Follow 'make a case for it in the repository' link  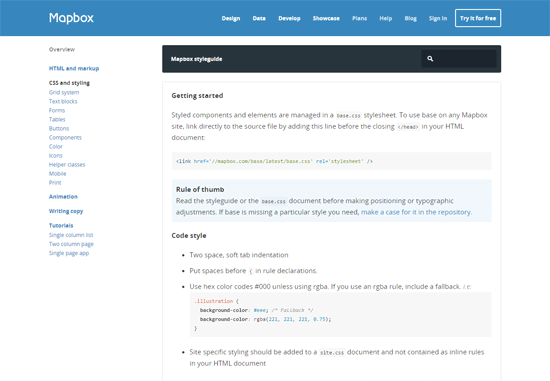(x=416, y=212)
